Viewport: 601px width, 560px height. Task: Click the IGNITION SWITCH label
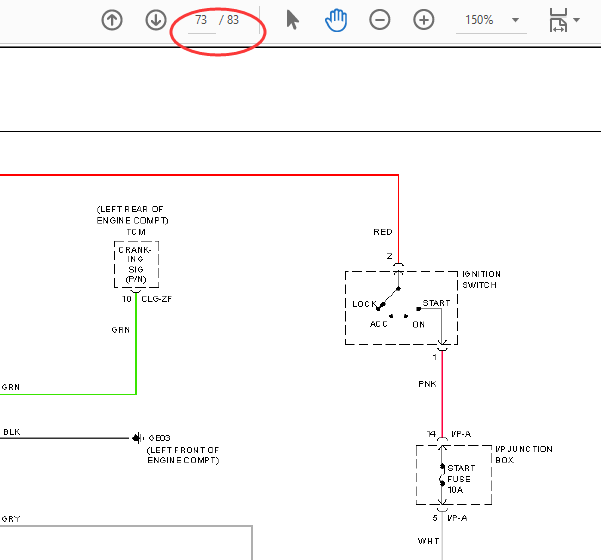point(481,279)
